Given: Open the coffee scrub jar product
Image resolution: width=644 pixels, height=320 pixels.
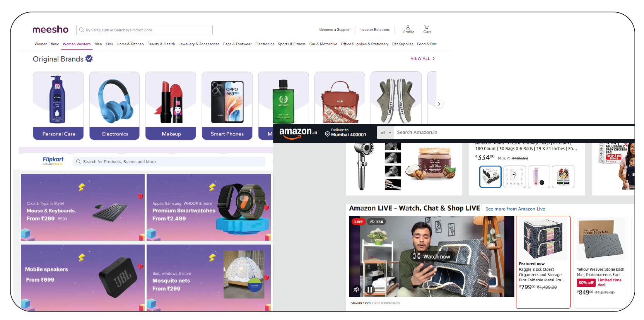Looking at the screenshot, I should tap(431, 163).
